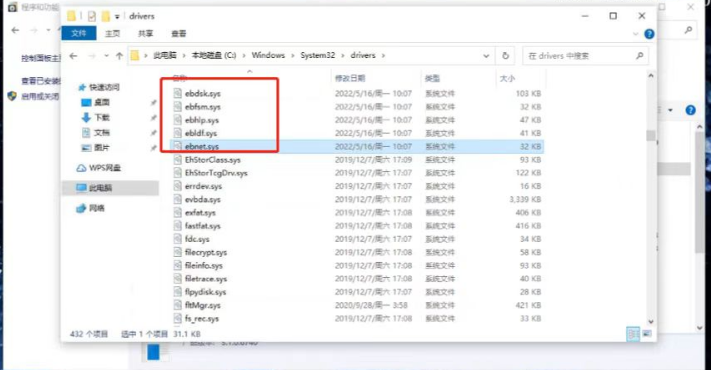The image size is (711, 370).
Task: Open 网络 in the navigation pane
Action: click(x=97, y=208)
